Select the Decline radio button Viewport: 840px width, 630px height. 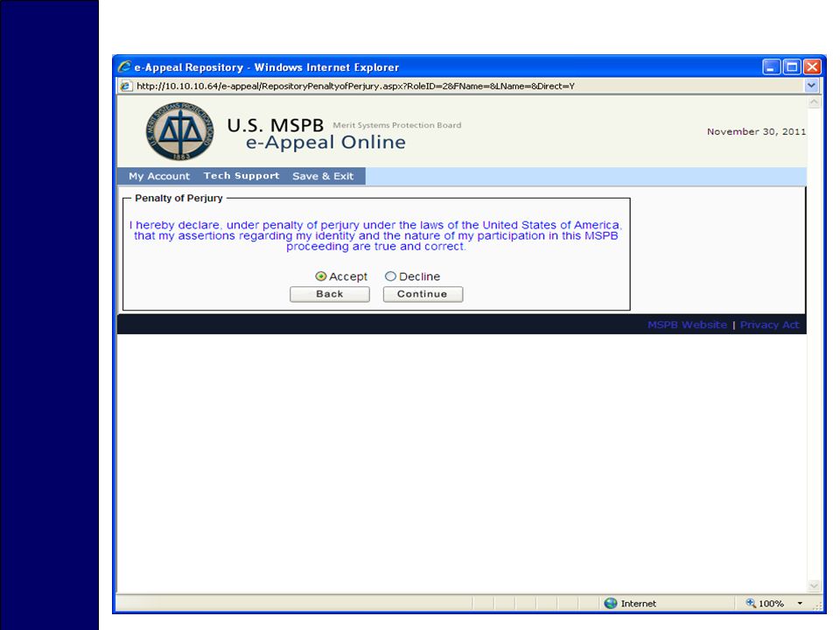click(390, 276)
